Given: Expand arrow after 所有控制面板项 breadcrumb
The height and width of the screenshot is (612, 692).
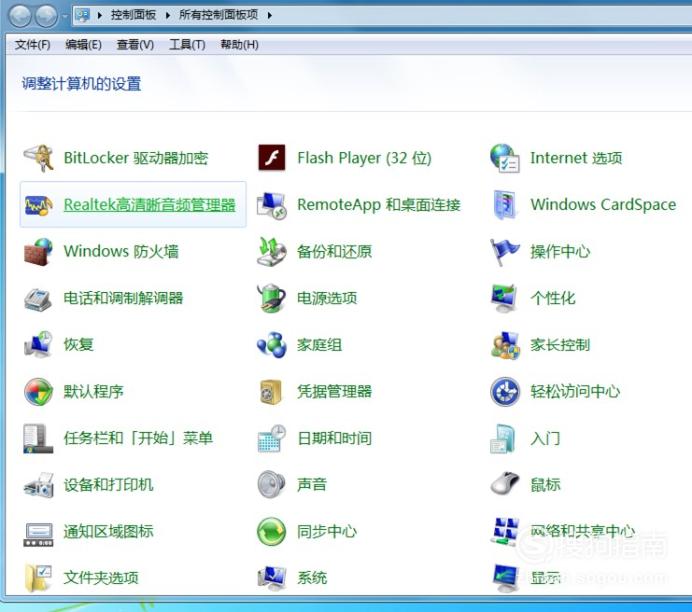Looking at the screenshot, I should pos(270,15).
